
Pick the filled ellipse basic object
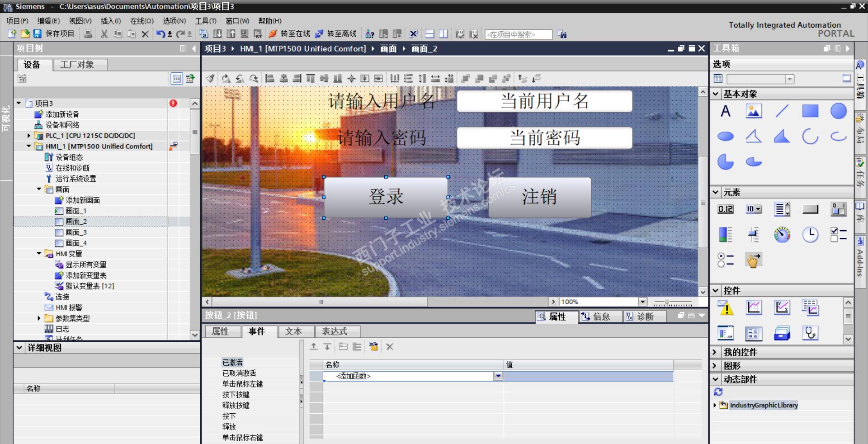click(x=726, y=136)
